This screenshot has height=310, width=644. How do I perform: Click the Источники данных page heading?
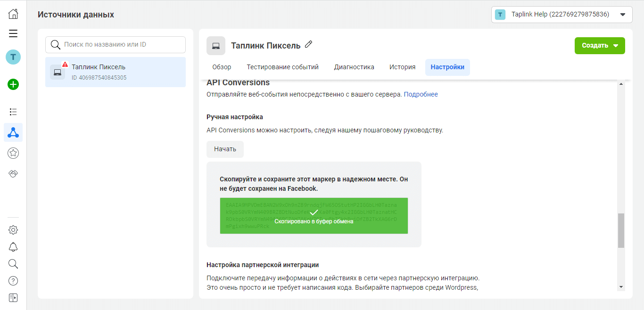pos(76,15)
